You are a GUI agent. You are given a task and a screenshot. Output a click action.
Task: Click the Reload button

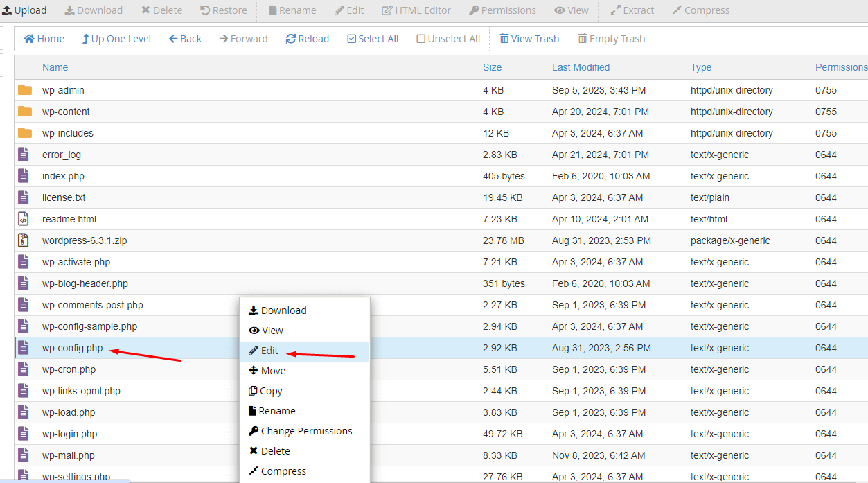(x=307, y=39)
